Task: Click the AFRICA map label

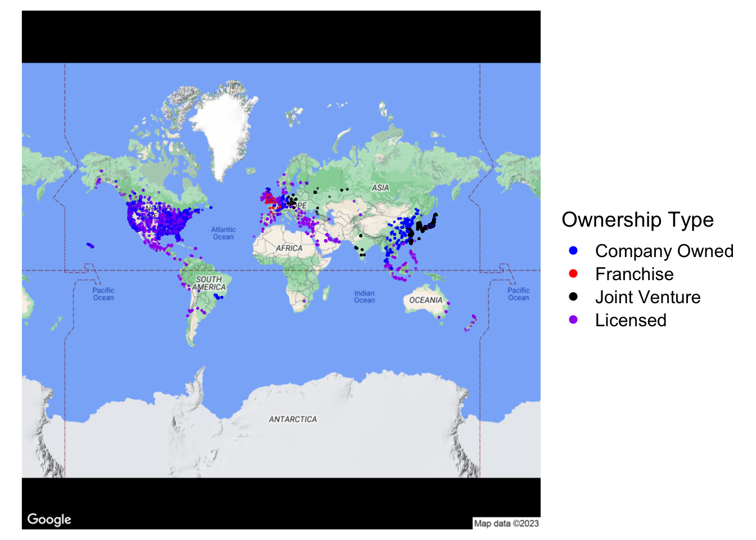Action: [x=289, y=248]
